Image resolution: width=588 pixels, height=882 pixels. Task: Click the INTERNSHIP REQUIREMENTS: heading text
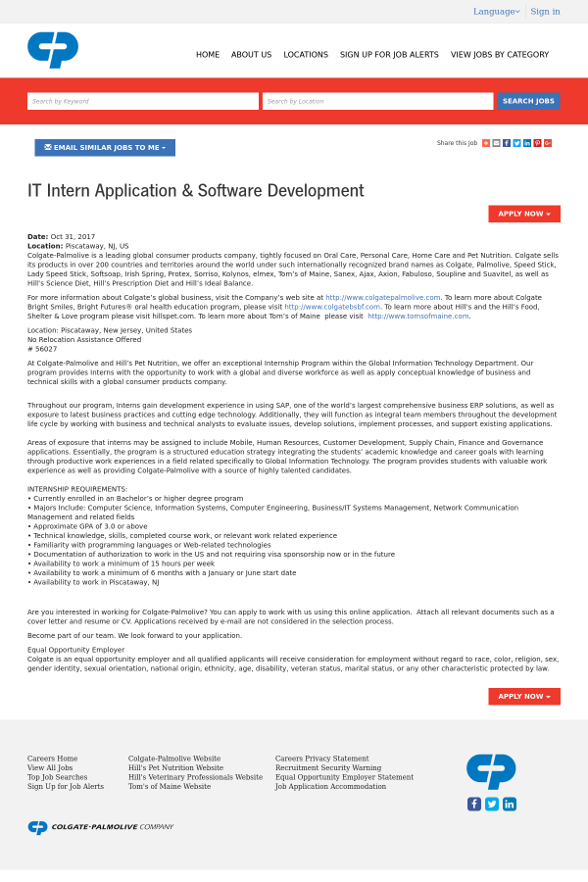click(77, 489)
